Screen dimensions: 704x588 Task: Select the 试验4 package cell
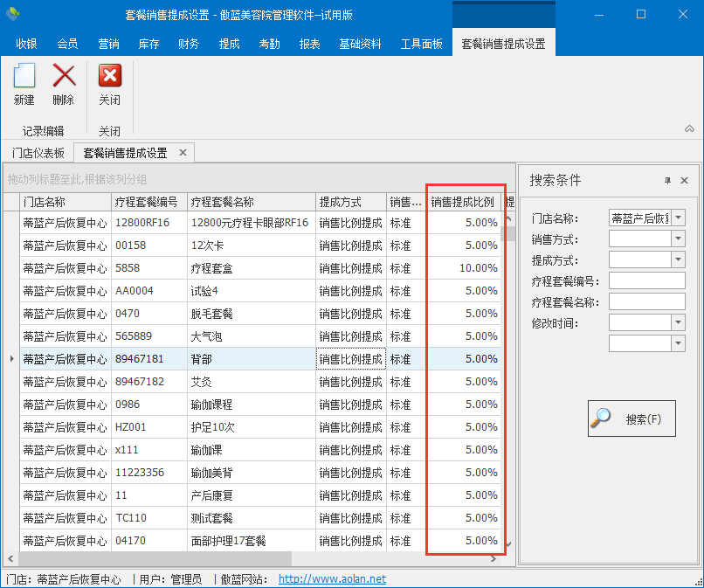[252, 291]
